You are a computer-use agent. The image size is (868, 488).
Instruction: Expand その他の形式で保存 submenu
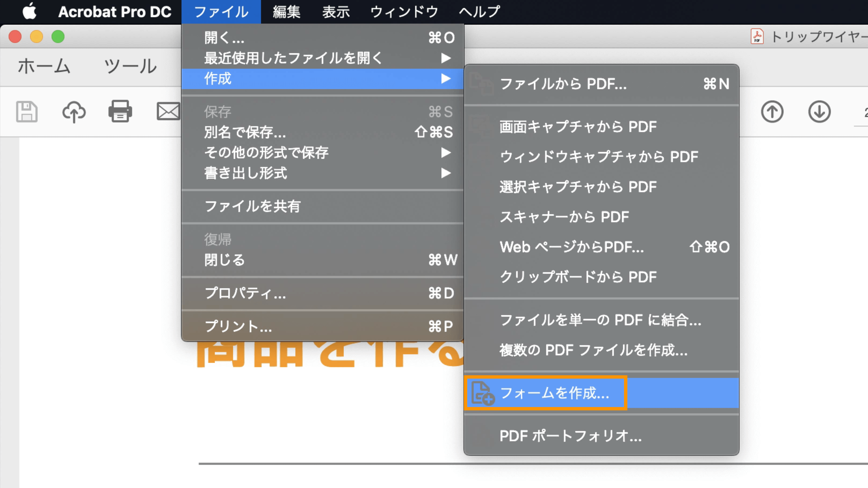pos(322,153)
